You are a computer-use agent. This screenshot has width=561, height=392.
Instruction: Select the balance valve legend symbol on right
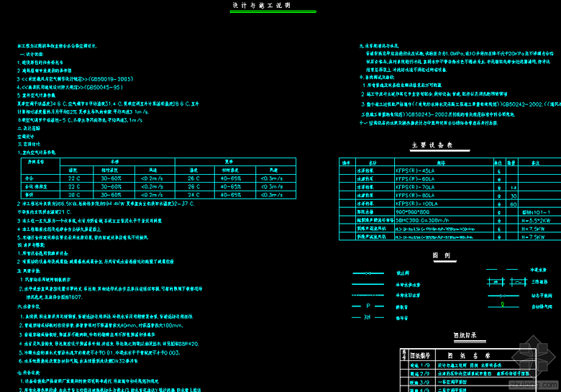coord(503,295)
